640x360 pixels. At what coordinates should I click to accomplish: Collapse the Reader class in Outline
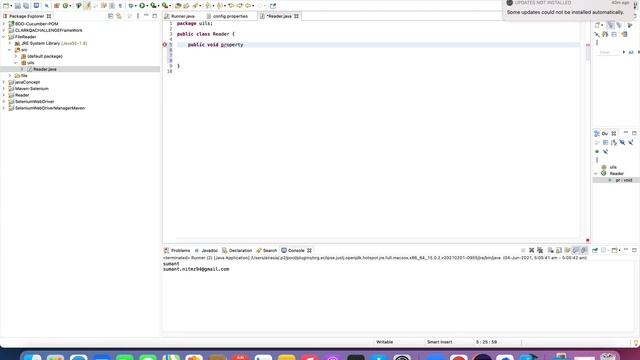(596, 173)
